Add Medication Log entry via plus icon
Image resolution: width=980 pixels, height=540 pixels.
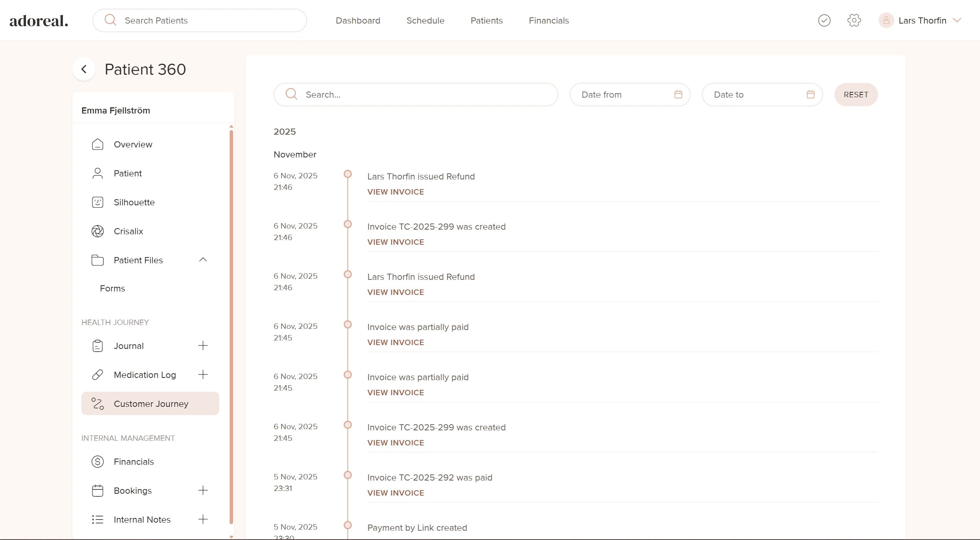point(203,375)
